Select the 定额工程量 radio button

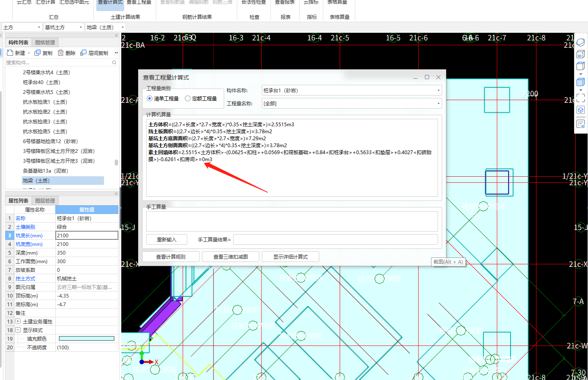(x=188, y=98)
